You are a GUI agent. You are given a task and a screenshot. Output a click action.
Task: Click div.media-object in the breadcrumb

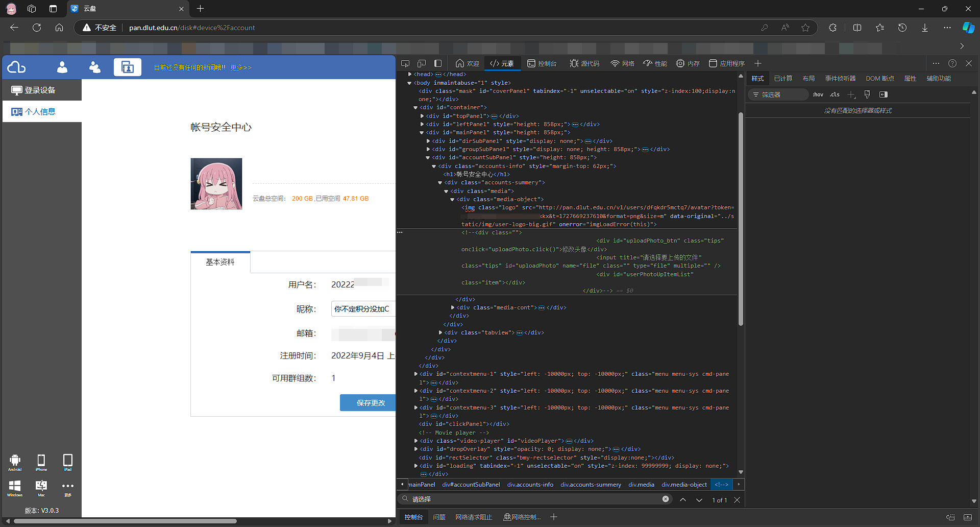(x=684, y=485)
